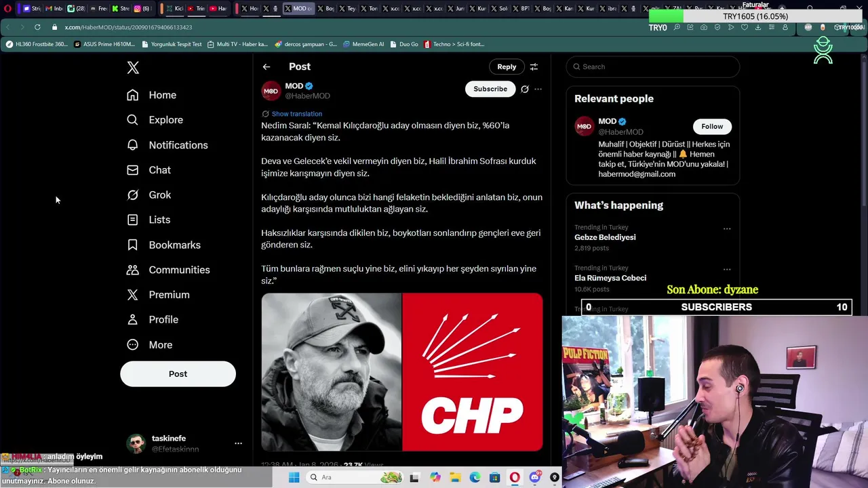Click the Subscribe button
Viewport: 868px width, 488px height.
point(490,89)
